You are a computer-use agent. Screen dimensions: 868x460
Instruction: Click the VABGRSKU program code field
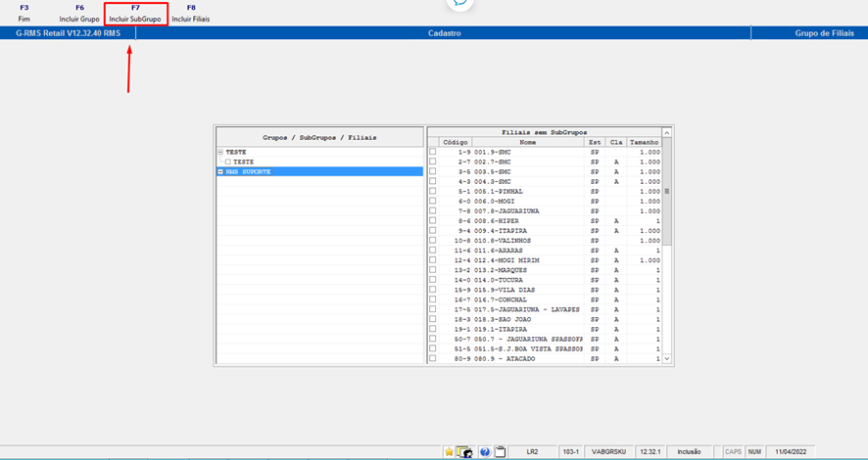609,452
